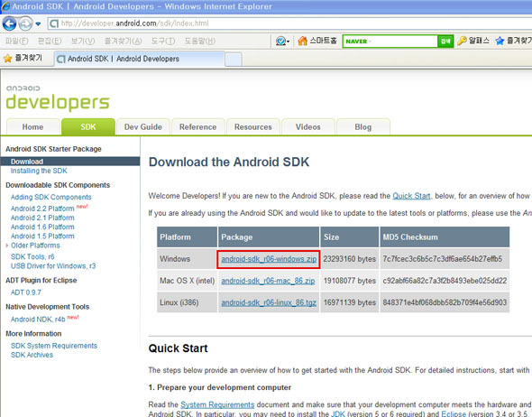Open a new blank browser tab
The width and height of the screenshot is (532, 417).
click(234, 59)
